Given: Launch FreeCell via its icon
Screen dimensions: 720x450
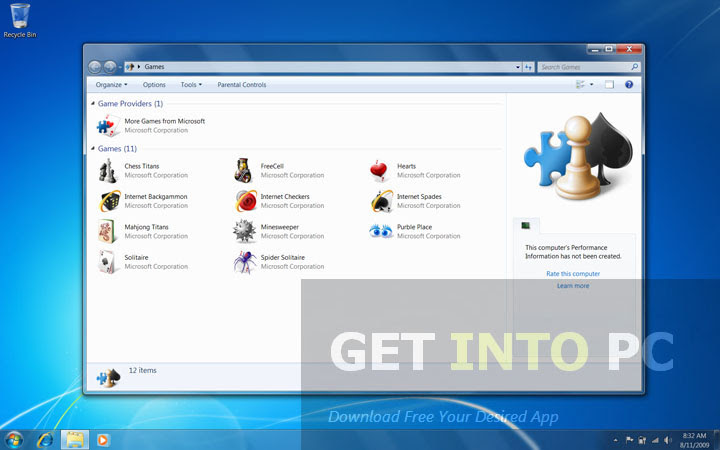Looking at the screenshot, I should [x=244, y=171].
